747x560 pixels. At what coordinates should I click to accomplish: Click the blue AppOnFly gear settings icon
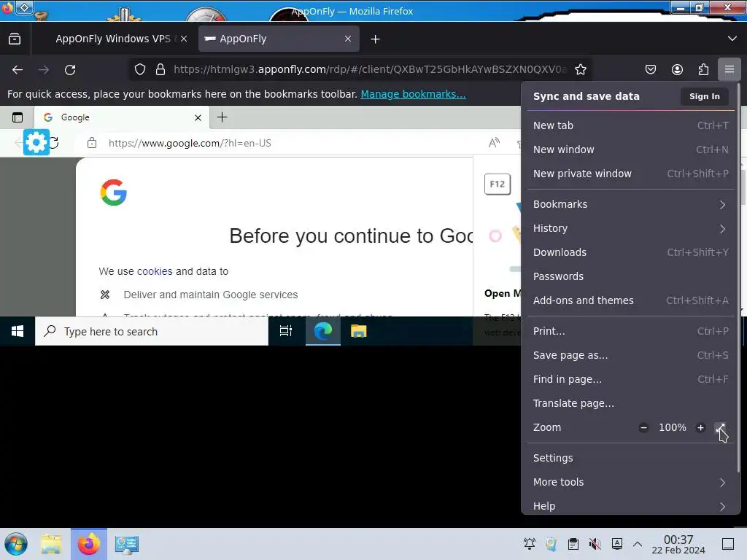pyautogui.click(x=36, y=142)
